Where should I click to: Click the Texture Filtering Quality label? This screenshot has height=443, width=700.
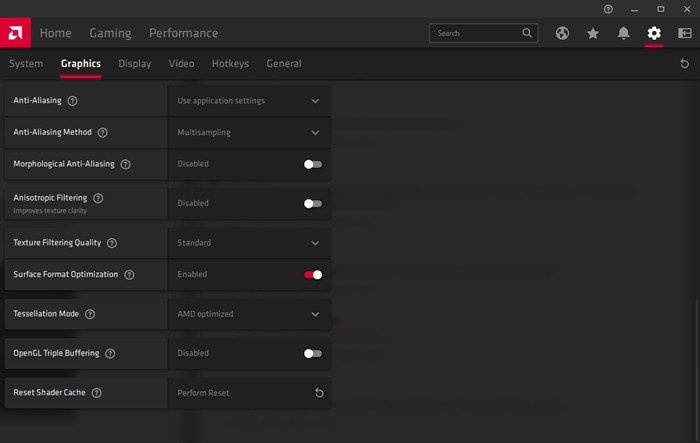(x=57, y=242)
